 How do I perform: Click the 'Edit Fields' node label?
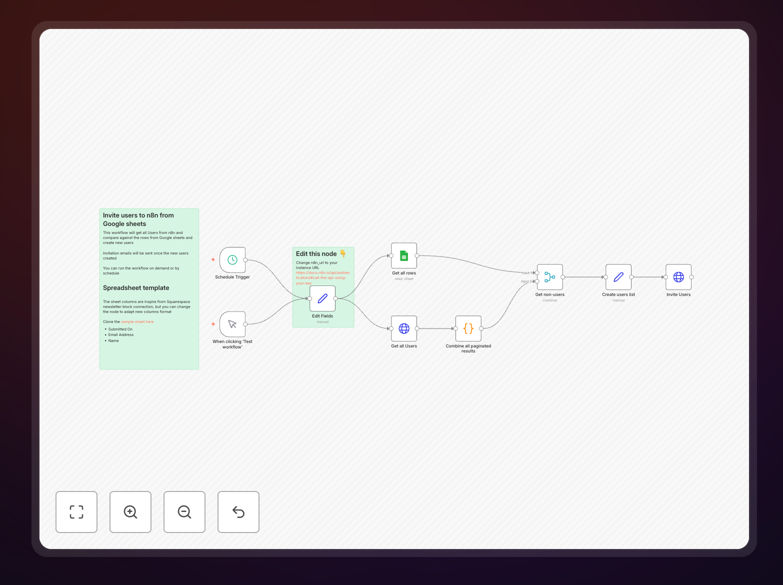(x=323, y=316)
